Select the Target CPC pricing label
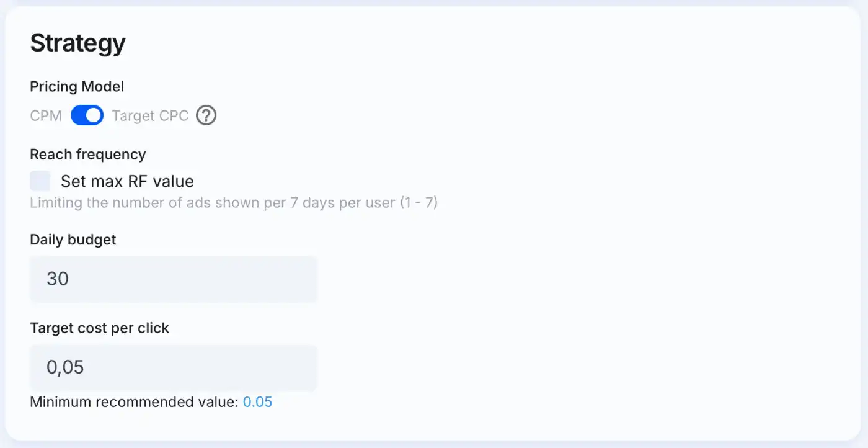Viewport: 868px width, 448px height. [150, 116]
